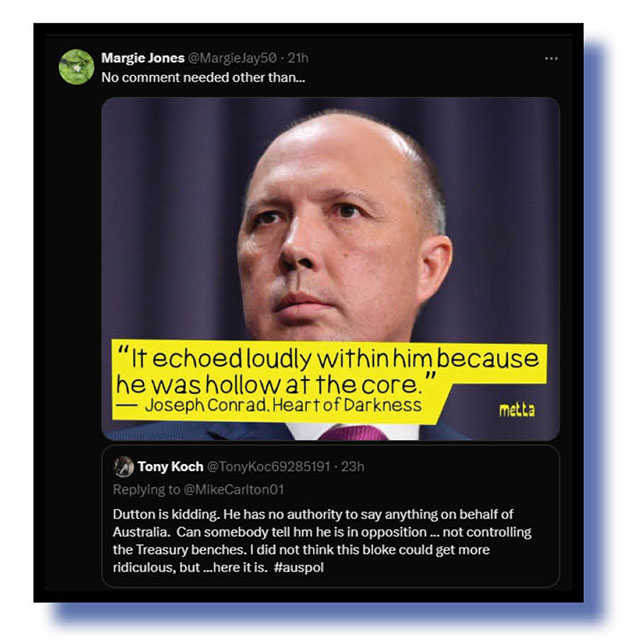The width and height of the screenshot is (624, 641).
Task: Follow the @MikeCarlton01 mention link
Action: click(x=233, y=489)
